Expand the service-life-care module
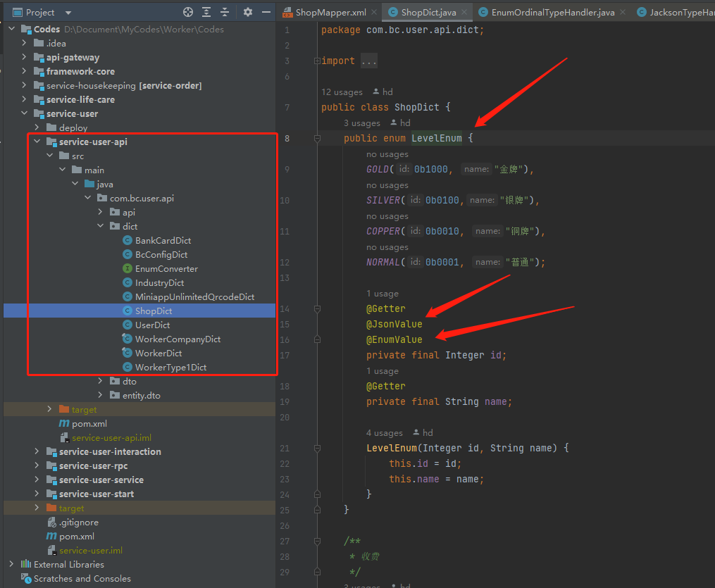 [24, 99]
